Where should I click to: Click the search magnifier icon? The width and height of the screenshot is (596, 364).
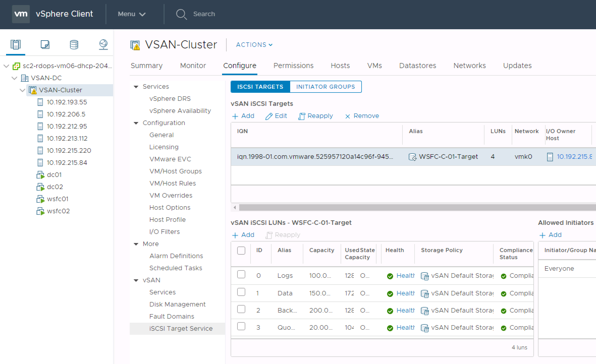[x=181, y=14]
